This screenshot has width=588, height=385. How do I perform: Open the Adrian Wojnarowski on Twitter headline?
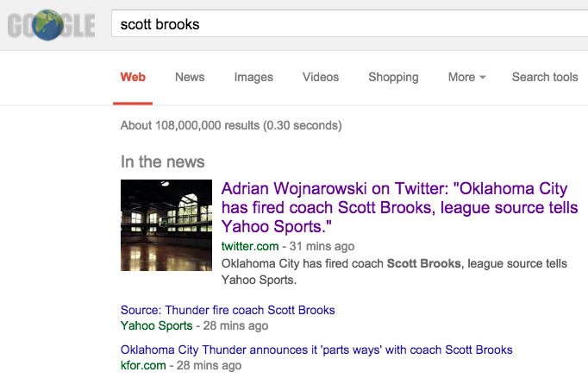[x=399, y=207]
